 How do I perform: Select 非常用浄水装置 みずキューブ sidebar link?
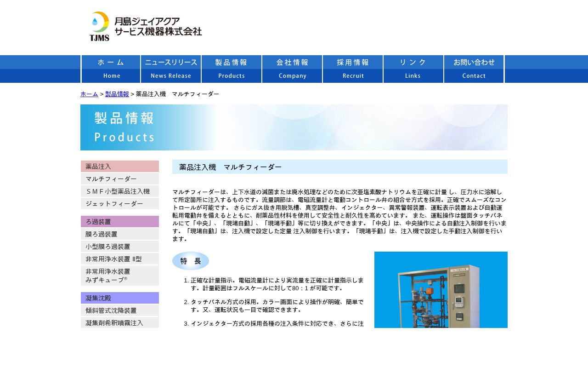coord(120,276)
